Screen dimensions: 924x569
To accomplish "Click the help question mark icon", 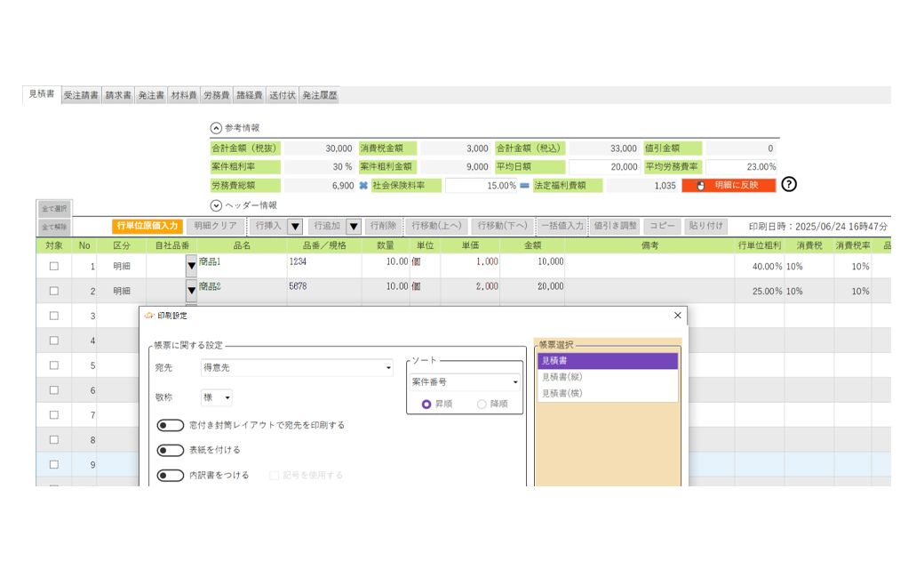I will coord(788,185).
